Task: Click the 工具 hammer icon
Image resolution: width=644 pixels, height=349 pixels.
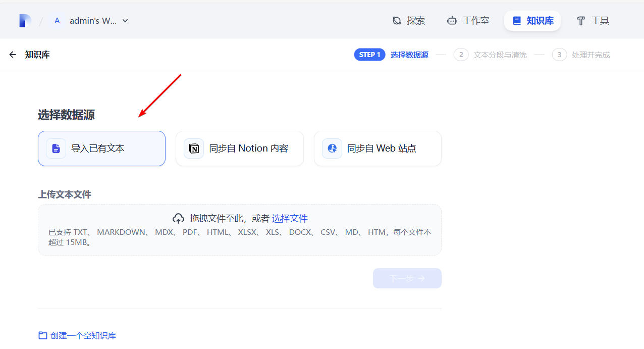Action: (x=581, y=21)
